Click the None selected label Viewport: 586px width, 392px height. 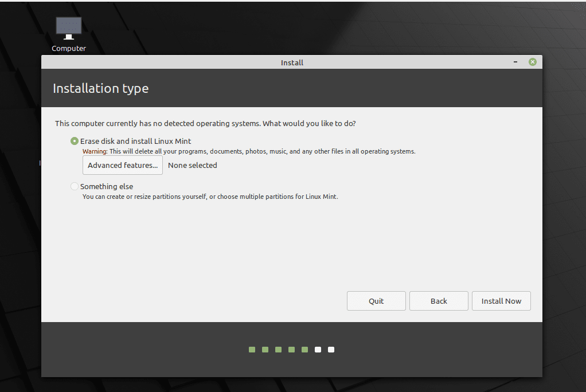click(x=192, y=165)
